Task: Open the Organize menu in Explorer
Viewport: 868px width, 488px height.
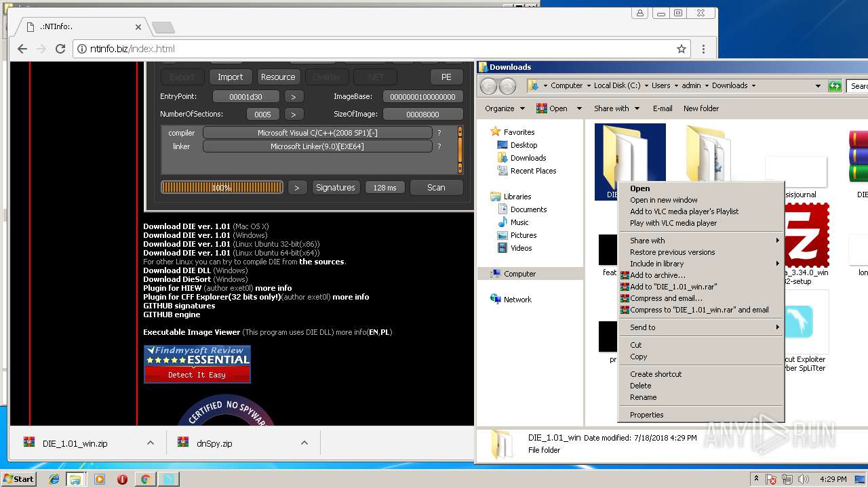Action: pyautogui.click(x=505, y=108)
